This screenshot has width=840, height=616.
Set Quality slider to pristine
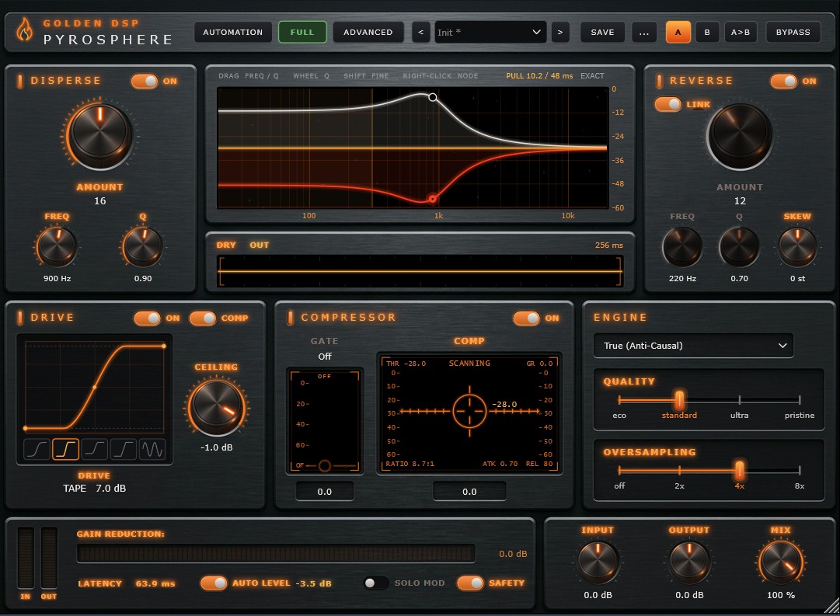coord(800,399)
